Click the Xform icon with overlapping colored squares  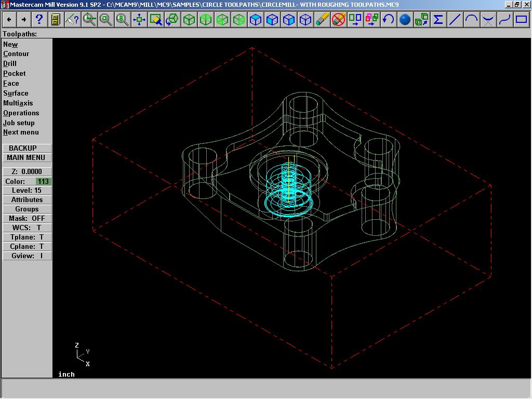[372, 20]
